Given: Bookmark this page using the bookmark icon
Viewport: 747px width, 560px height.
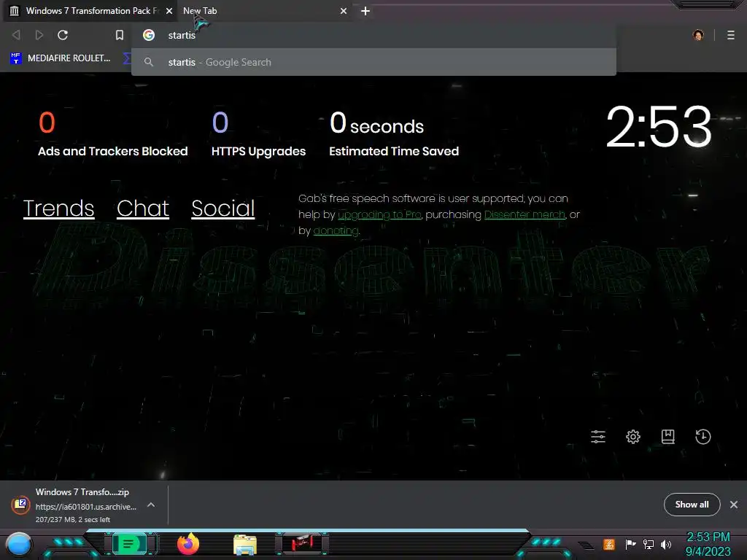Looking at the screenshot, I should click(x=120, y=35).
